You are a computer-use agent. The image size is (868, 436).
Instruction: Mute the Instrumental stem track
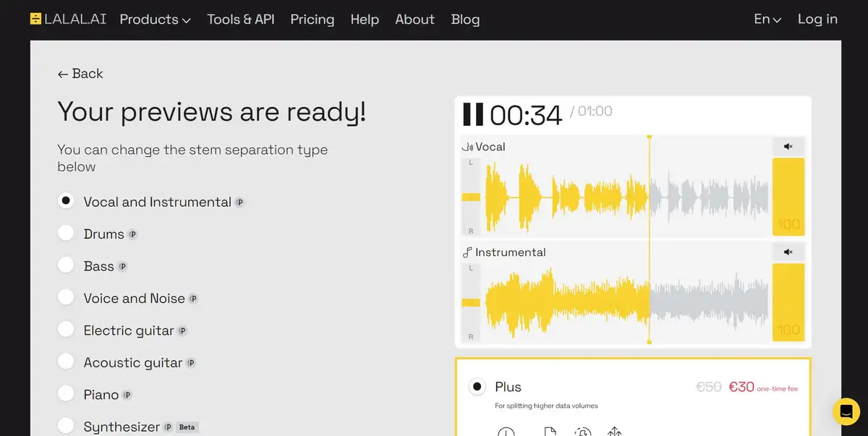click(x=788, y=252)
